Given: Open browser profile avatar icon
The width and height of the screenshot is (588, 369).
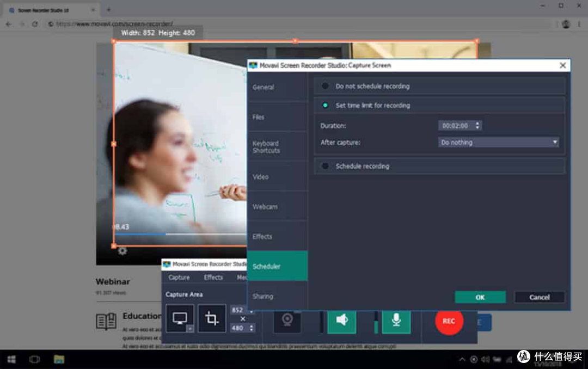Looking at the screenshot, I should point(566,24).
